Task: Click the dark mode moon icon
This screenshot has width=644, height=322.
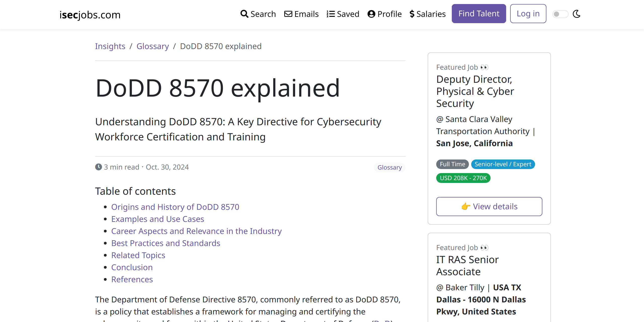Action: (x=577, y=14)
